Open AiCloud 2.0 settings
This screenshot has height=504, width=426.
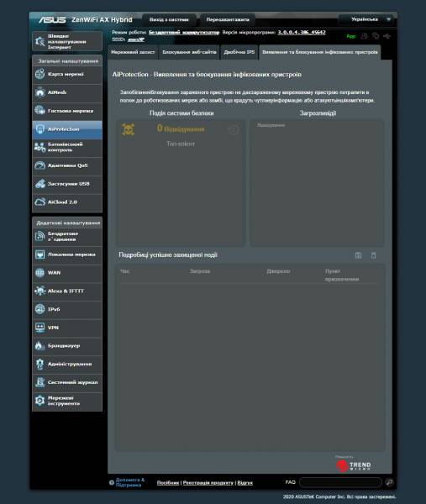(67, 202)
